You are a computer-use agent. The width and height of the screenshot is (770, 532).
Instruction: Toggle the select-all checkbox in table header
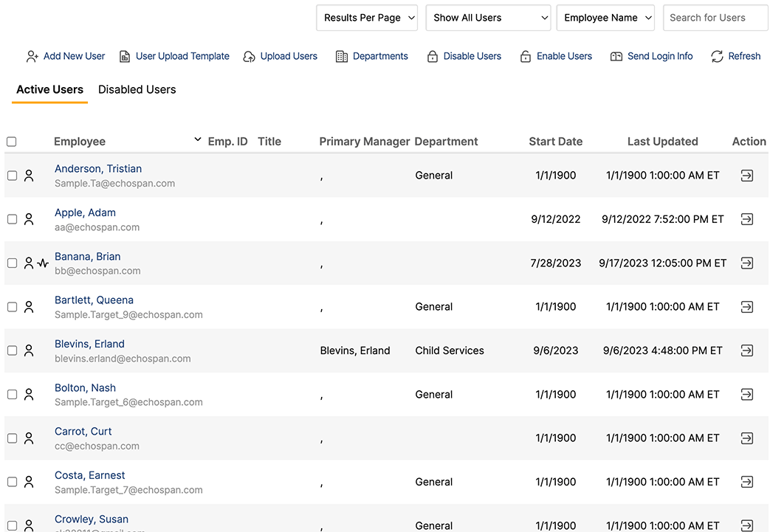tap(12, 142)
